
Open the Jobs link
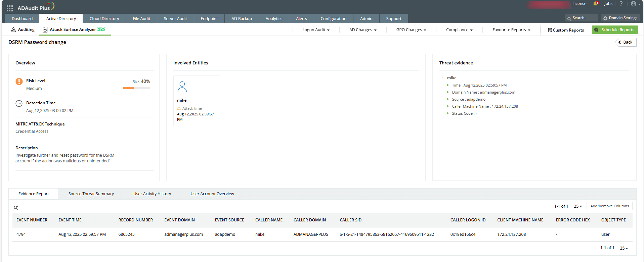[x=608, y=4]
